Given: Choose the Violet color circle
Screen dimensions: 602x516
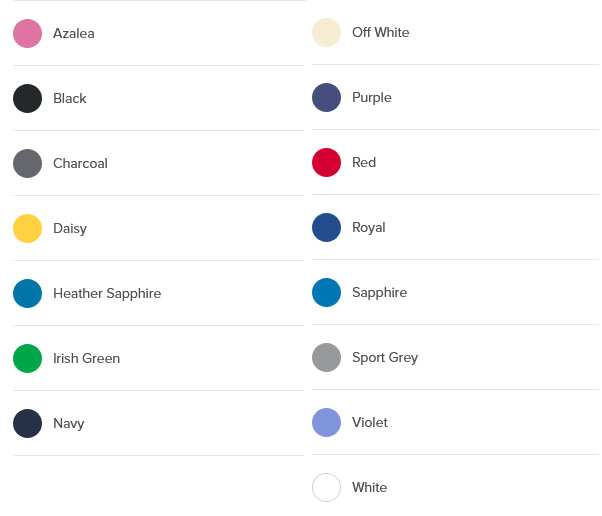Looking at the screenshot, I should [x=326, y=422].
